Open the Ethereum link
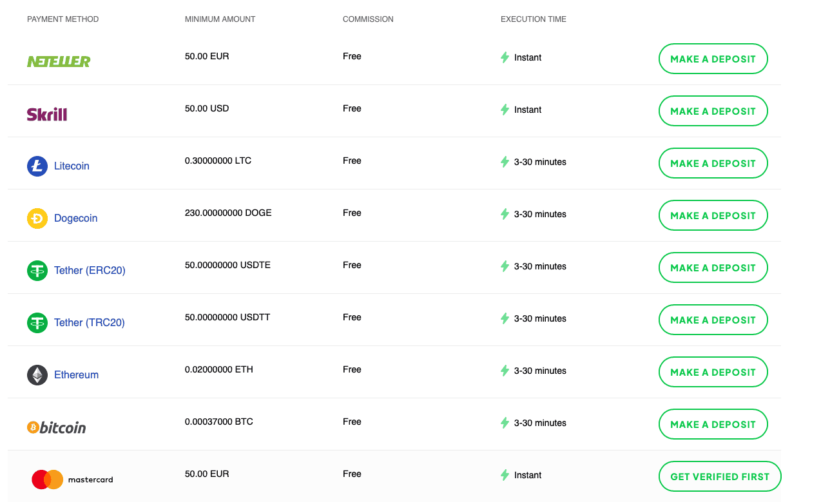This screenshot has width=821, height=504. point(76,375)
